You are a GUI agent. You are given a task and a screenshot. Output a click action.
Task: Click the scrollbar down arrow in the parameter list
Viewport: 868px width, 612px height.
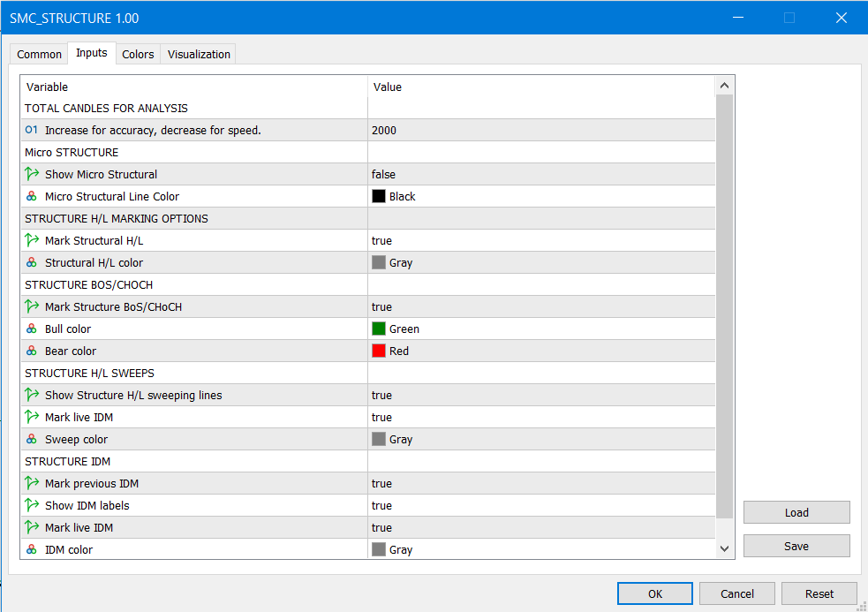coord(724,548)
